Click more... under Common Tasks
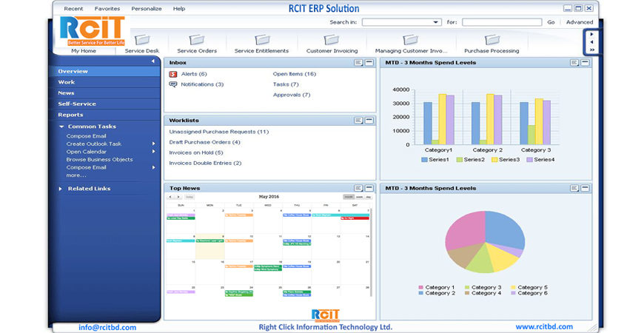This screenshot has width=644, height=333. [76, 175]
